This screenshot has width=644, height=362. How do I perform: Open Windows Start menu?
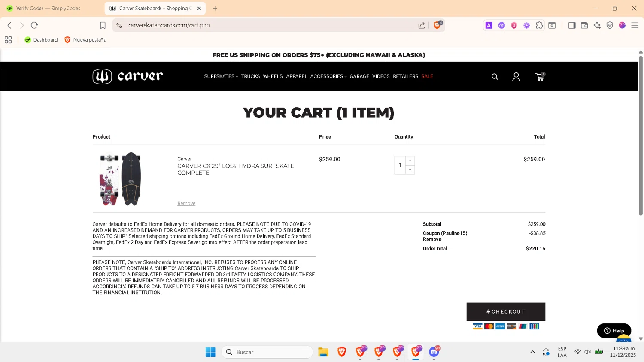210,352
